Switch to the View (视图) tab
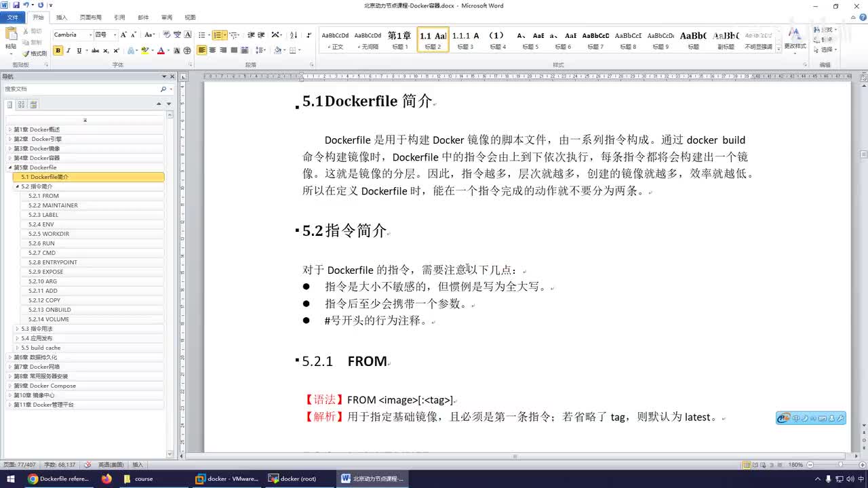 pos(190,18)
